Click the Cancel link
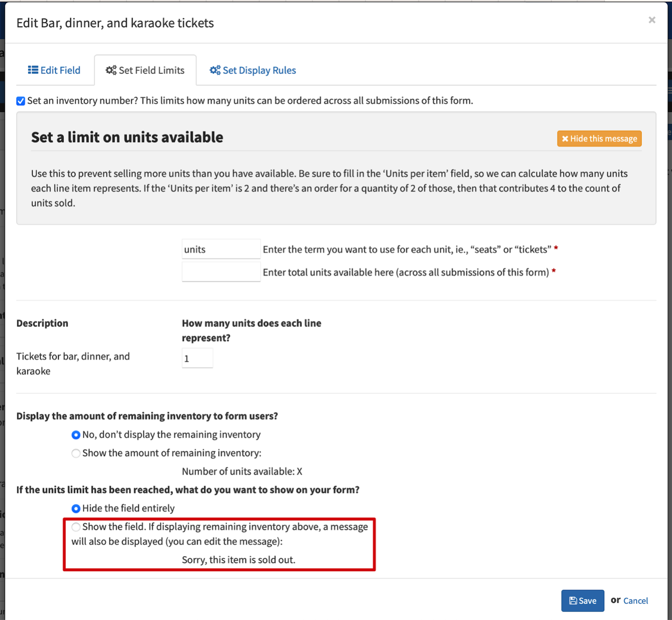The height and width of the screenshot is (620, 672). [x=635, y=601]
